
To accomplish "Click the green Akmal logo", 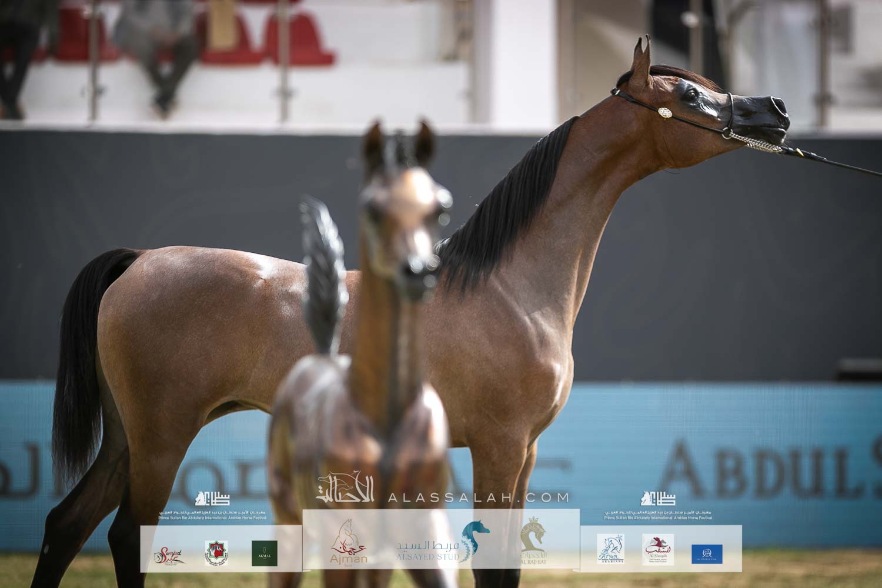I will click(x=265, y=553).
